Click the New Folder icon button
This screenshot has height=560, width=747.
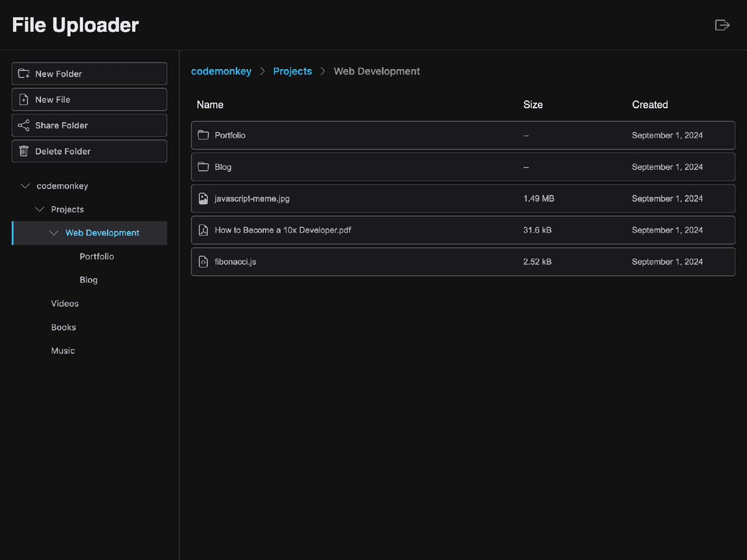24,73
